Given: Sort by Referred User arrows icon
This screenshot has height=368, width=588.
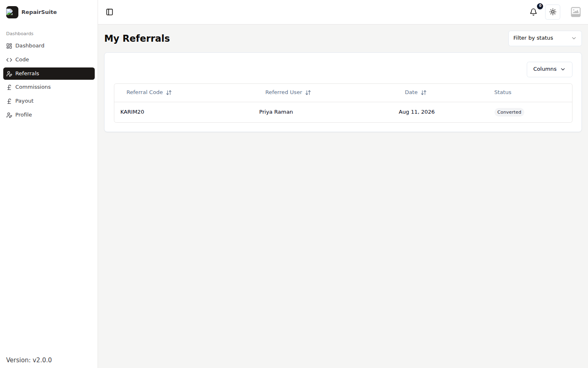Looking at the screenshot, I should click(x=308, y=93).
